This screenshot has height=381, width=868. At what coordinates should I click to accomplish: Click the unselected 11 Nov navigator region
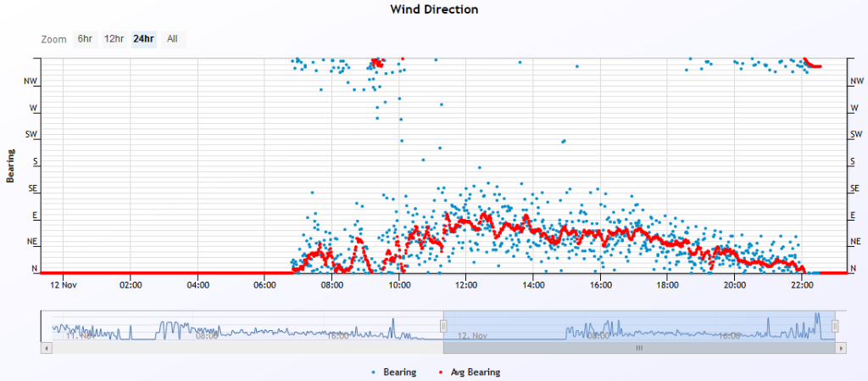point(248,326)
